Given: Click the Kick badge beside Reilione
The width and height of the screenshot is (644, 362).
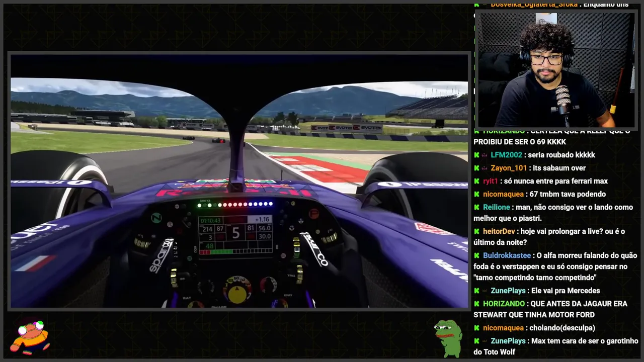Looking at the screenshot, I should point(476,207).
